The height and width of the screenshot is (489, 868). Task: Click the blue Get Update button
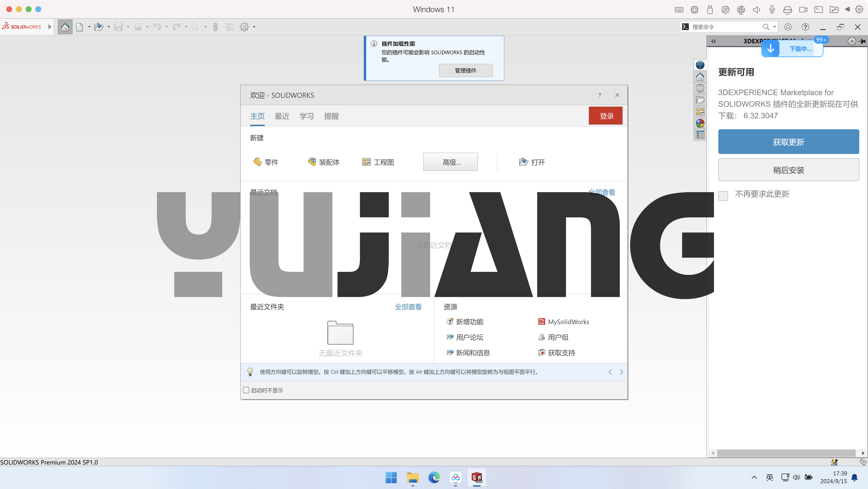(788, 142)
